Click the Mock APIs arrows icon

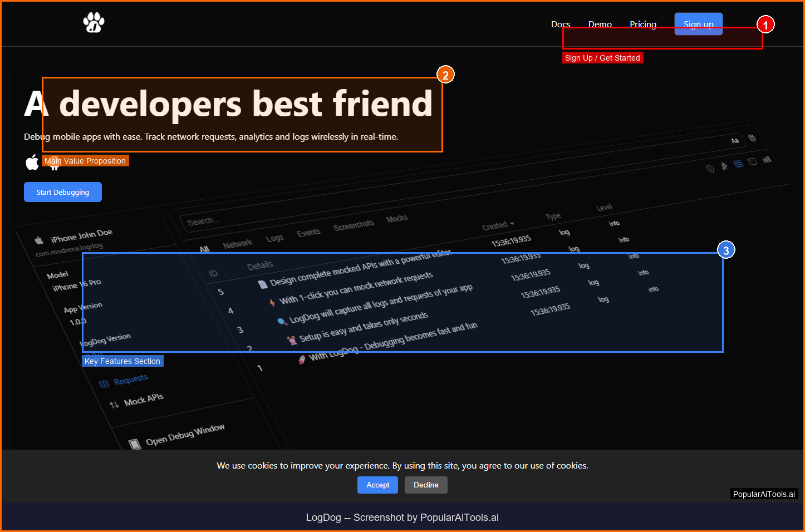coord(114,405)
